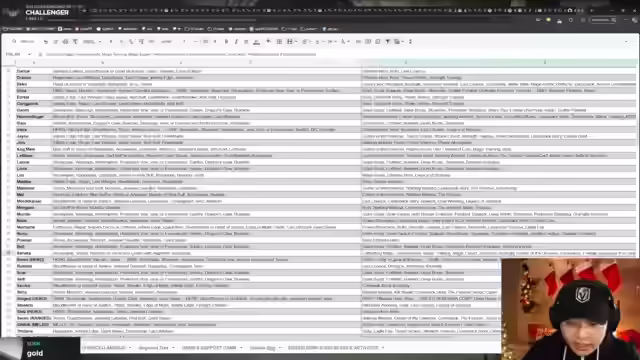This screenshot has width=640, height=360.
Task: Select the Powder cell
Action: [33, 240]
